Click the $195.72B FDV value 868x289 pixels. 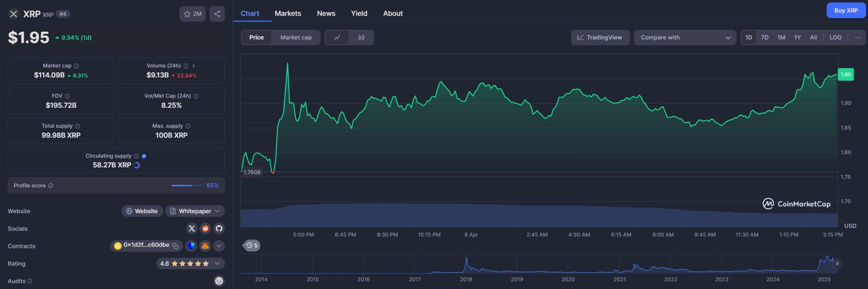point(61,105)
